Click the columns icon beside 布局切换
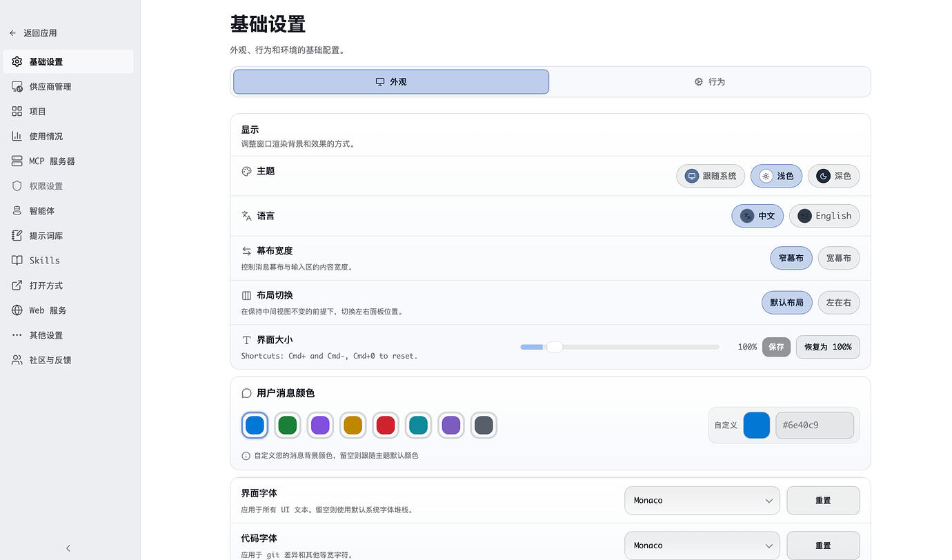Viewport: 952px width, 560px height. click(x=246, y=295)
